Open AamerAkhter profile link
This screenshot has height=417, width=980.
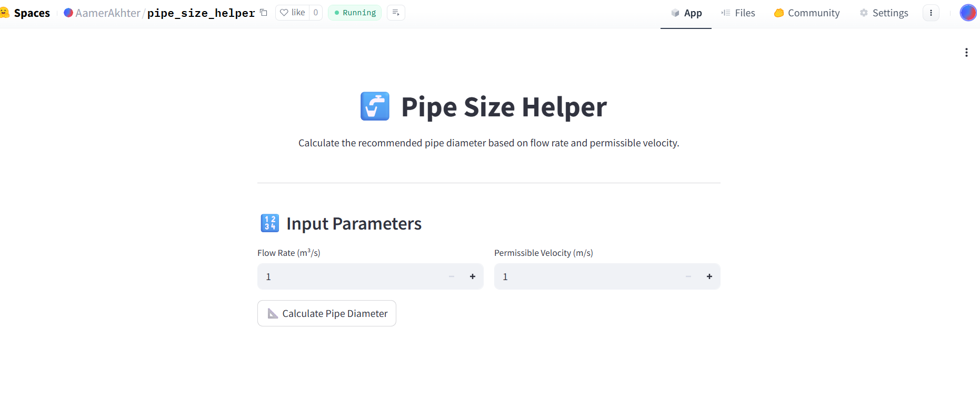tap(108, 13)
